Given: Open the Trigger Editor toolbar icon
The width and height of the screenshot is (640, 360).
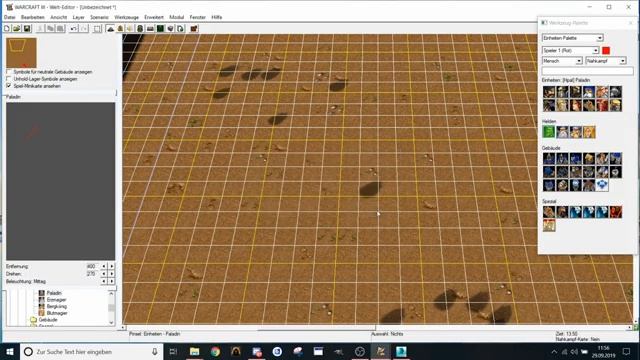Looking at the screenshot, I should point(120,29).
